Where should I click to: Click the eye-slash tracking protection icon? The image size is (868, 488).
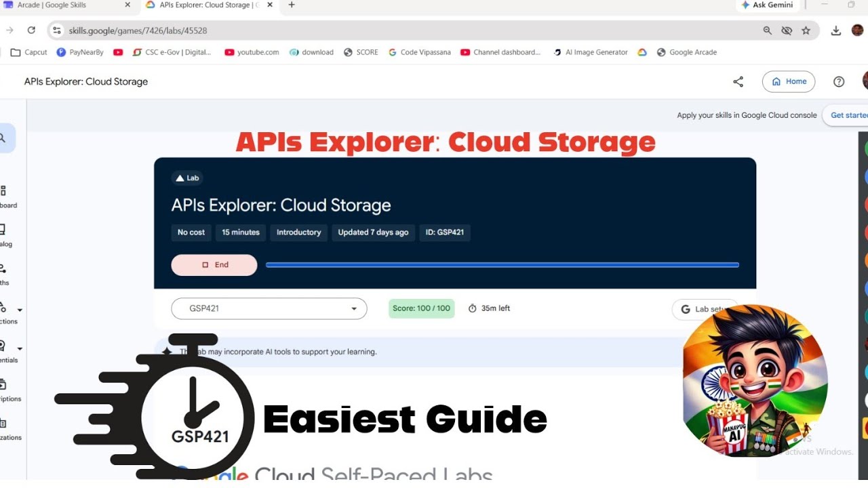coord(787,30)
